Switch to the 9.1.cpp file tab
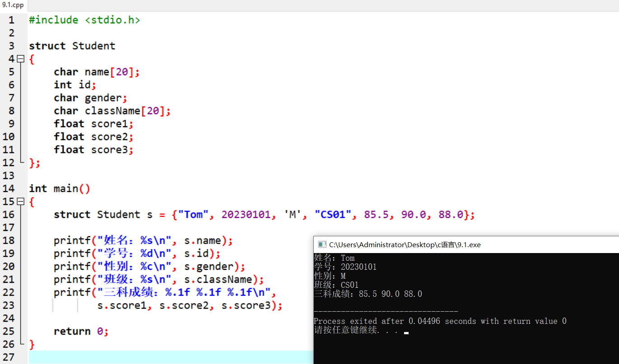This screenshot has height=364, width=619. pyautogui.click(x=13, y=5)
